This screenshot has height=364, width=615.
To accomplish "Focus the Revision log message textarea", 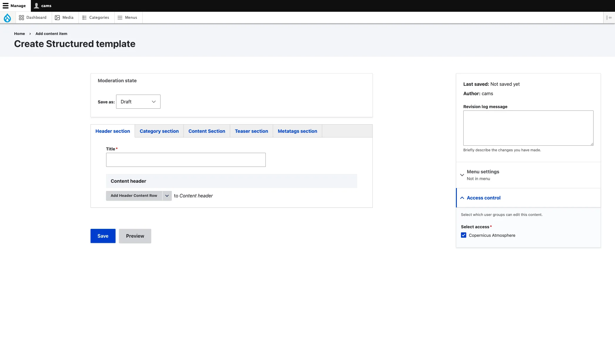I will [528, 128].
